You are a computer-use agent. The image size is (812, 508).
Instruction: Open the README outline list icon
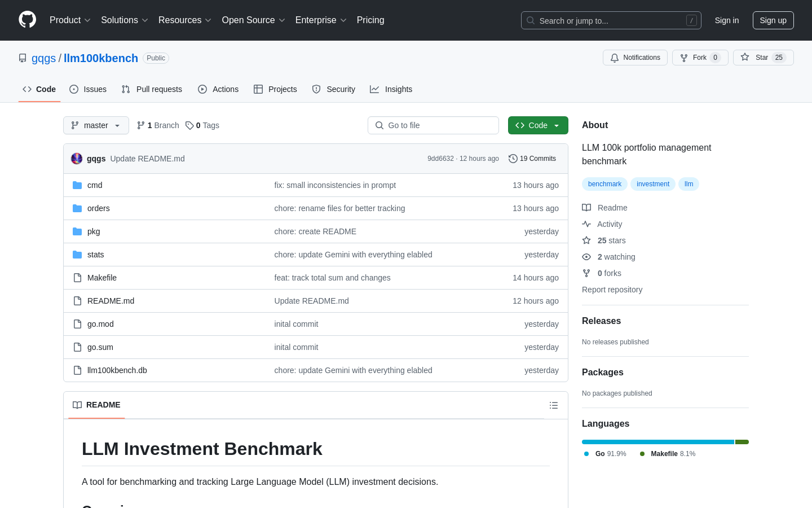pyautogui.click(x=554, y=405)
